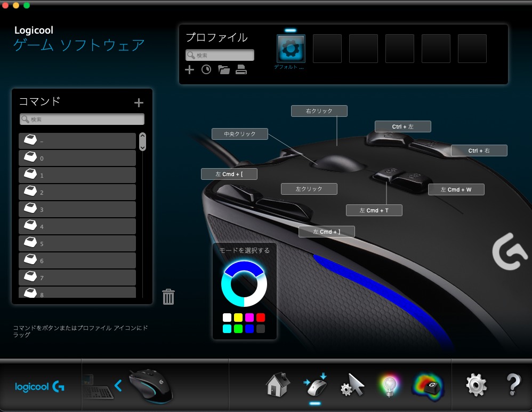Click the green macOS zoom button
The image size is (532, 412).
coord(27,5)
